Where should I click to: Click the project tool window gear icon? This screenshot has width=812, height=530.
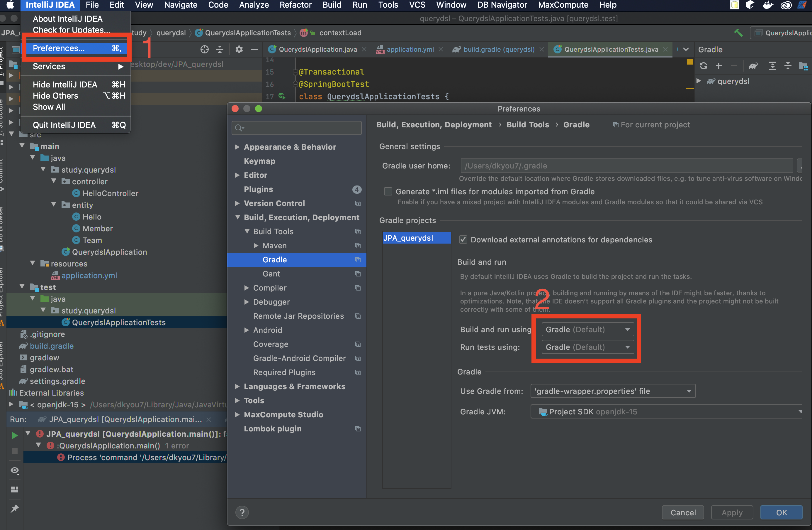pos(239,50)
